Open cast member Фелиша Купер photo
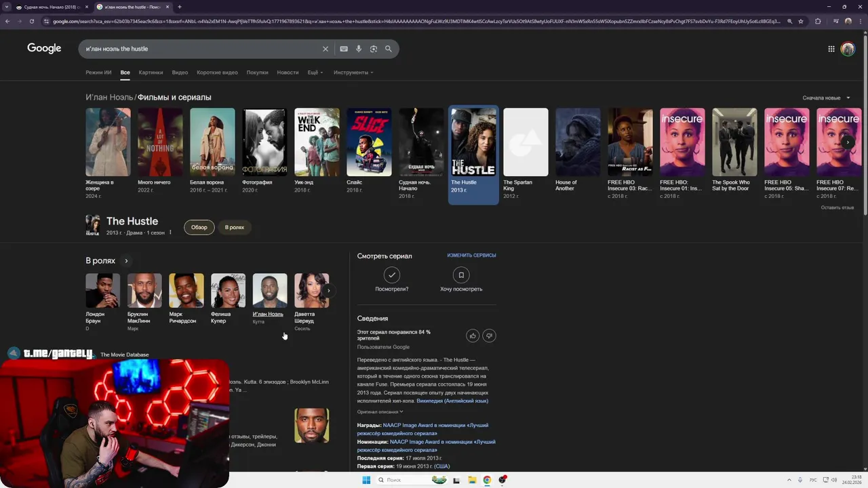 [228, 291]
